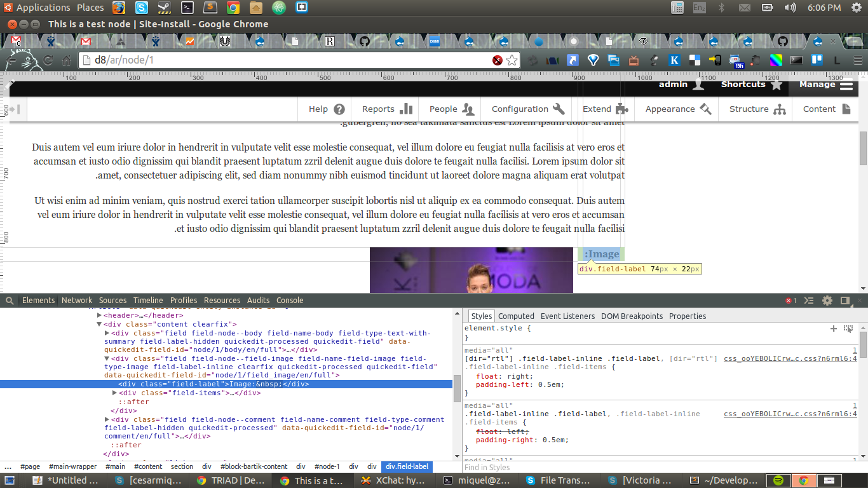Click the red error count badge
The width and height of the screenshot is (868, 488).
[x=791, y=301]
